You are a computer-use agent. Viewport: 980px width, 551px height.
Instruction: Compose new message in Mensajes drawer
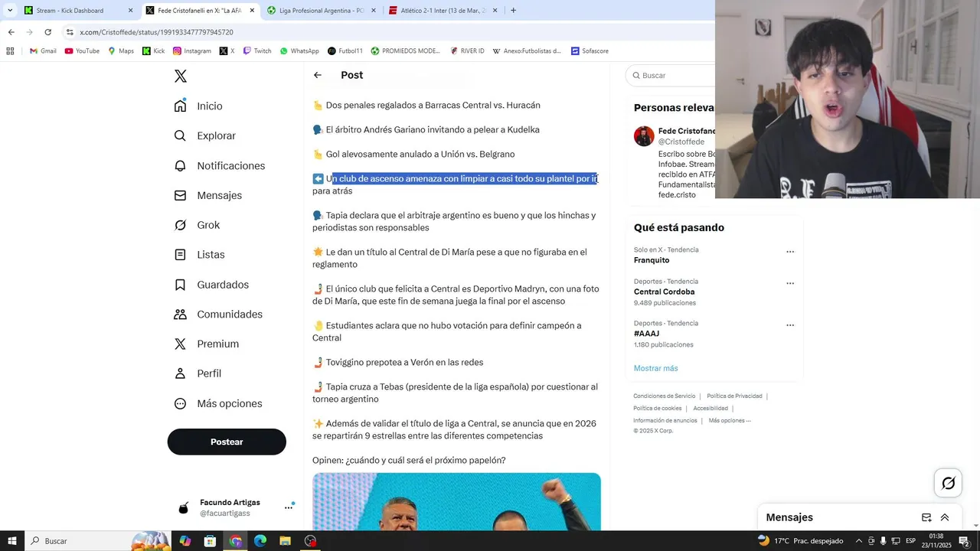point(926,517)
